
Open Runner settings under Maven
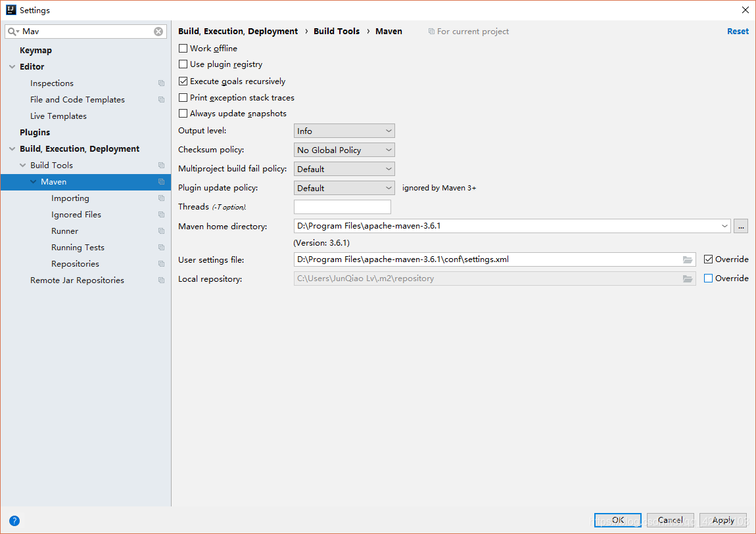(64, 231)
